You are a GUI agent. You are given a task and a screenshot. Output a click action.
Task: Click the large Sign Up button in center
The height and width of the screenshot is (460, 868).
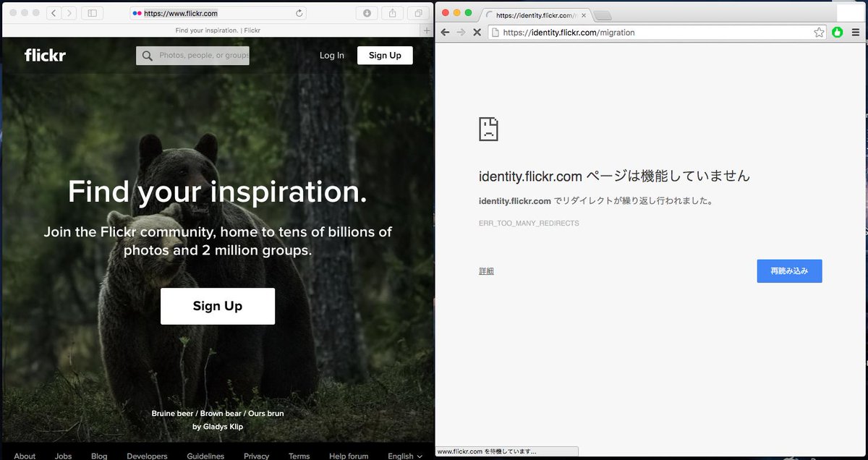[x=218, y=306]
